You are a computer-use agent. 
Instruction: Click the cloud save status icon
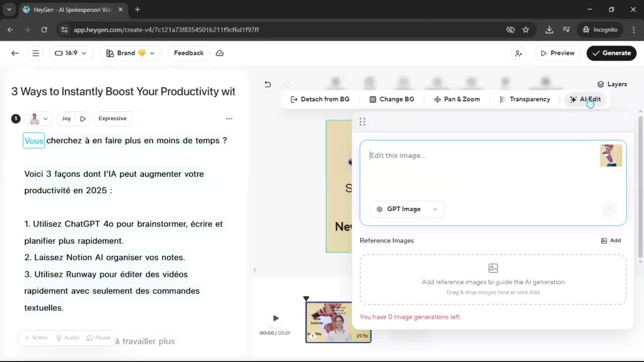click(220, 53)
